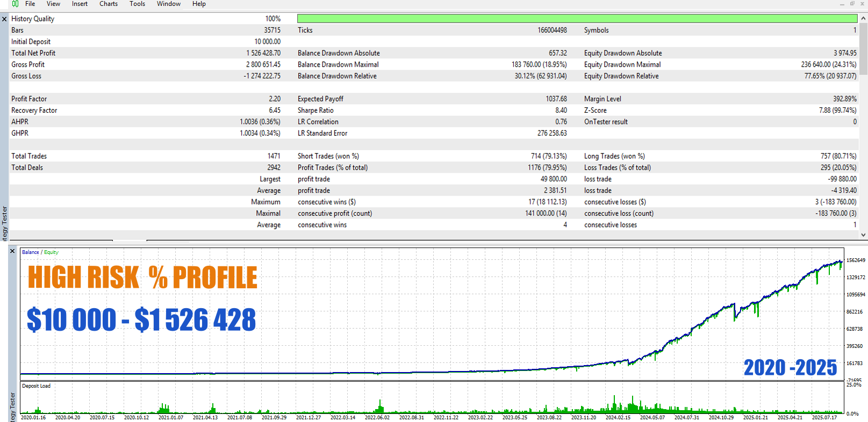Click the Ticks value 166004498

point(552,31)
